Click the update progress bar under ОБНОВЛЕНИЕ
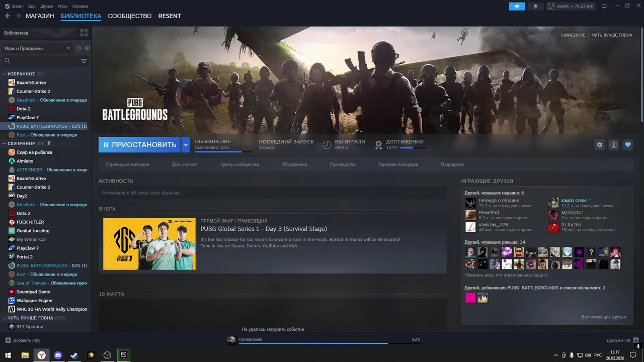This screenshot has width=644, height=362. pyautogui.click(x=224, y=151)
